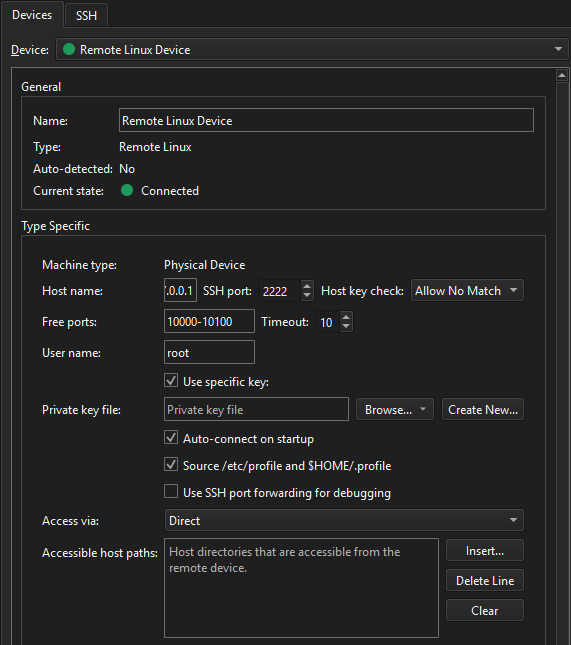The width and height of the screenshot is (571, 645).
Task: Click the Insert button
Action: 485,550
